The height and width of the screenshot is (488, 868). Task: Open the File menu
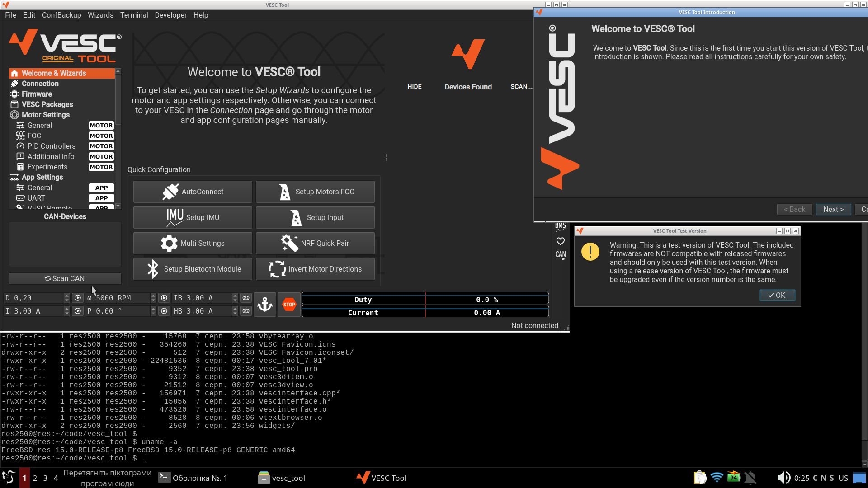pyautogui.click(x=10, y=15)
